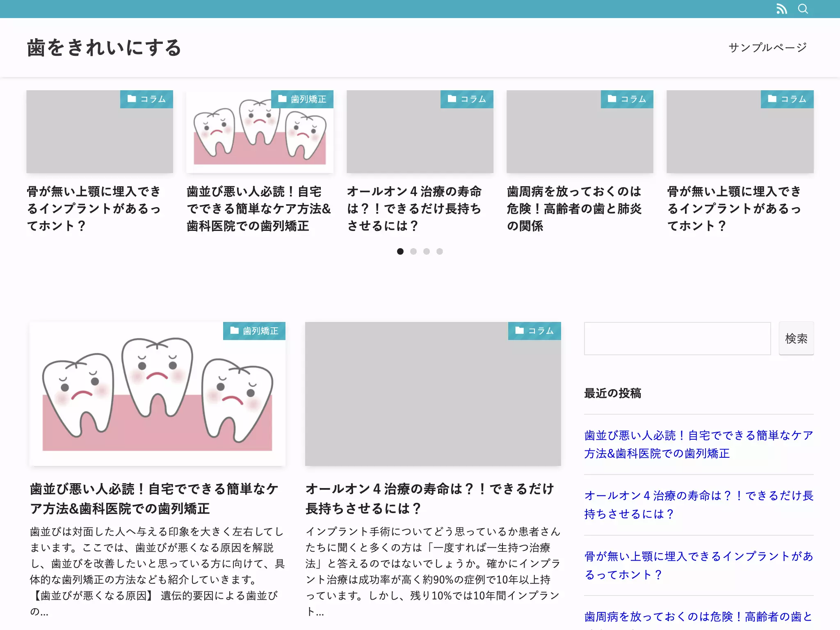The image size is (840, 630).
Task: Open first carousel gray thumbnail for 骨が無い上顎
Action: tap(100, 132)
